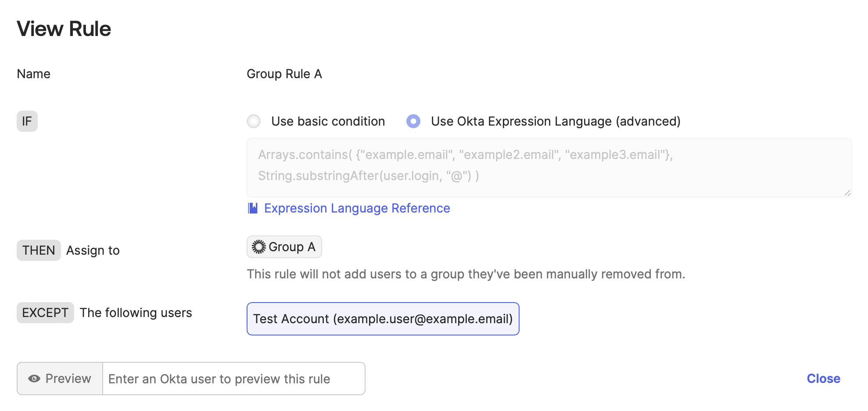This screenshot has width=868, height=411.
Task: Select the Group A chip
Action: click(284, 247)
